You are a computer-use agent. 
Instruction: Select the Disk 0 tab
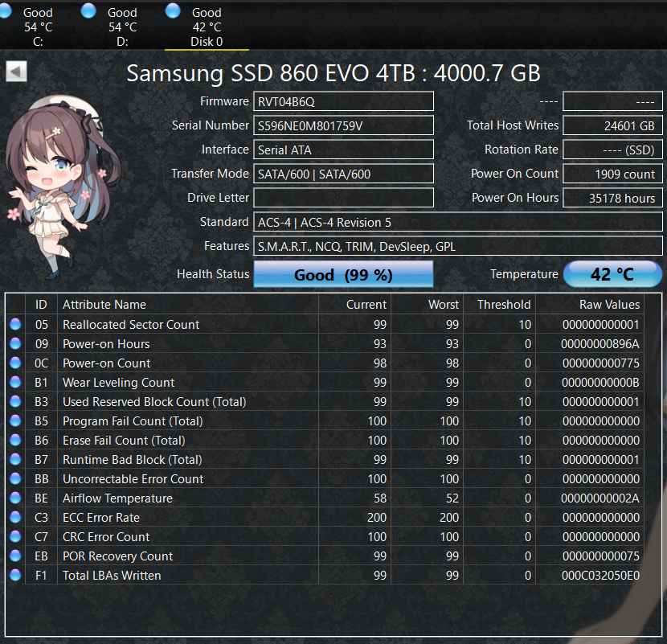207,27
